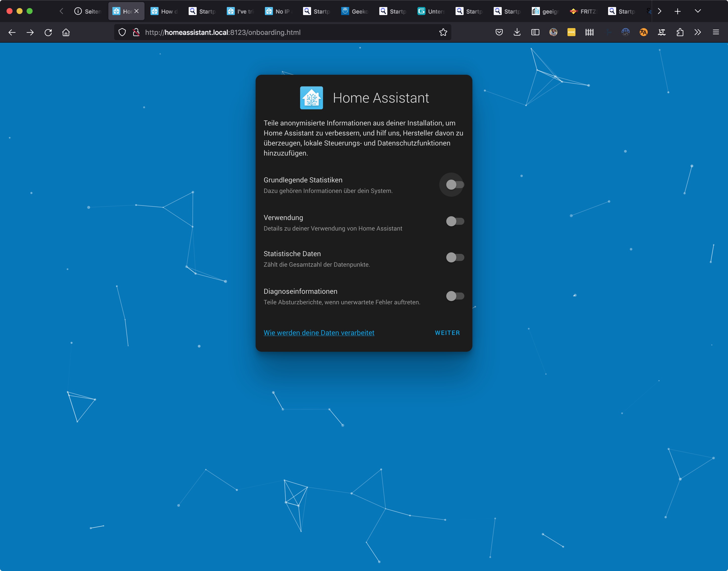Switch to the "I've tri" tab

pyautogui.click(x=241, y=11)
